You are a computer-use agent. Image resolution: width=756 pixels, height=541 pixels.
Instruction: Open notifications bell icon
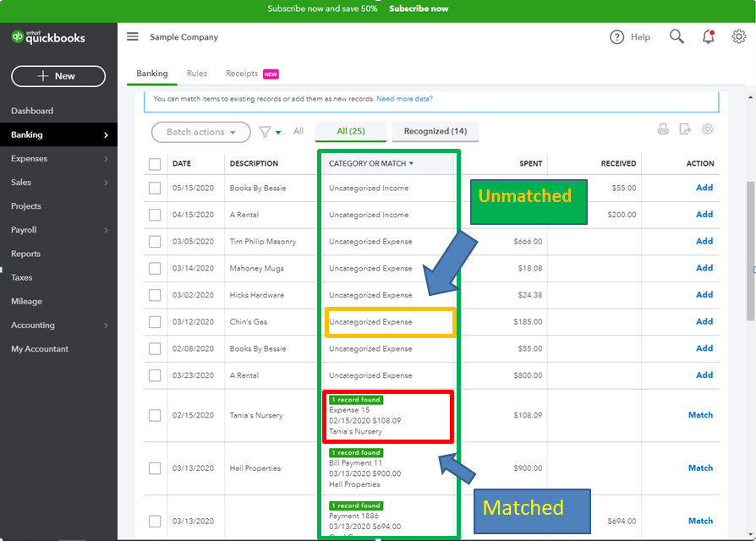point(708,36)
